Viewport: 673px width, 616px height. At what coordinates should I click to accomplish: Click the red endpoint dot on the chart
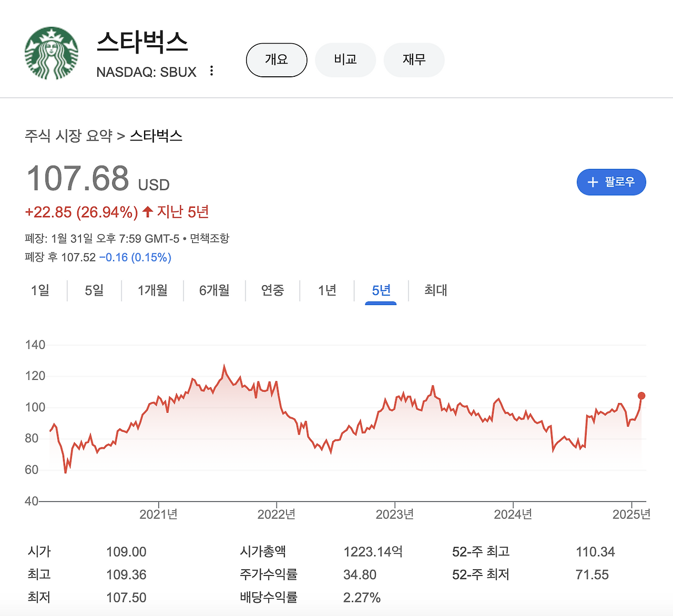(641, 395)
